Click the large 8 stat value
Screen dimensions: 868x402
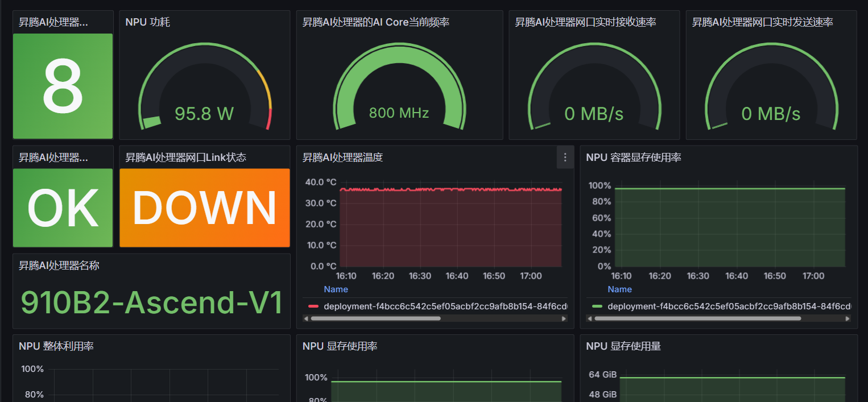pyautogui.click(x=63, y=86)
